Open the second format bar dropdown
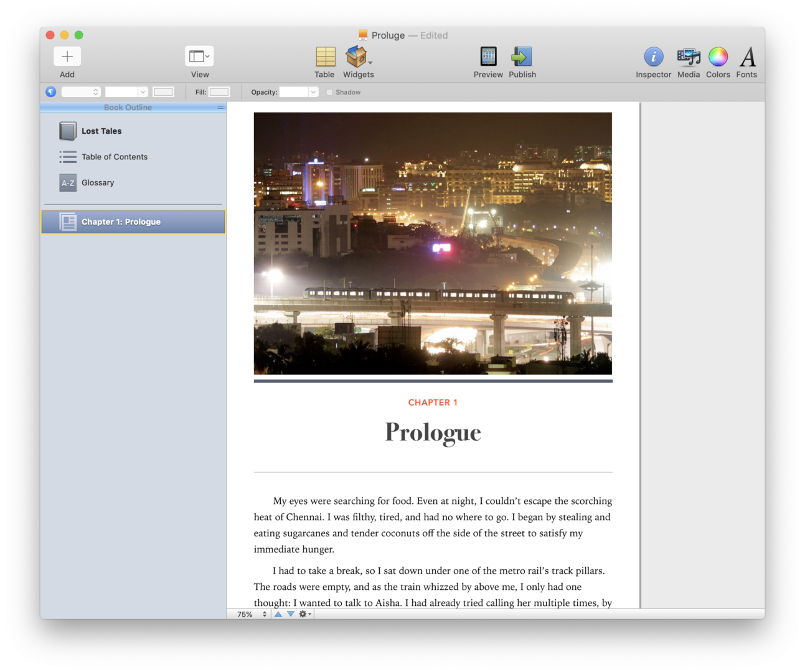Image resolution: width=805 pixels, height=672 pixels. [126, 92]
